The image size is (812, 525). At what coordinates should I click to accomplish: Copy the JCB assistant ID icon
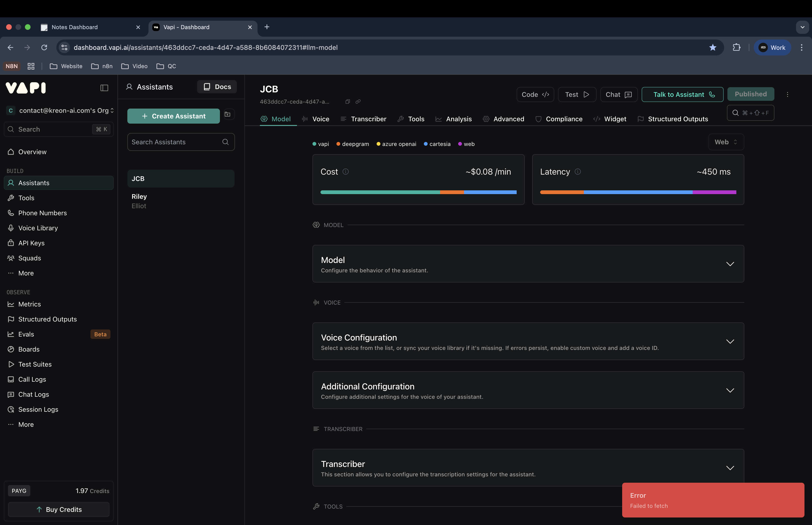[347, 102]
